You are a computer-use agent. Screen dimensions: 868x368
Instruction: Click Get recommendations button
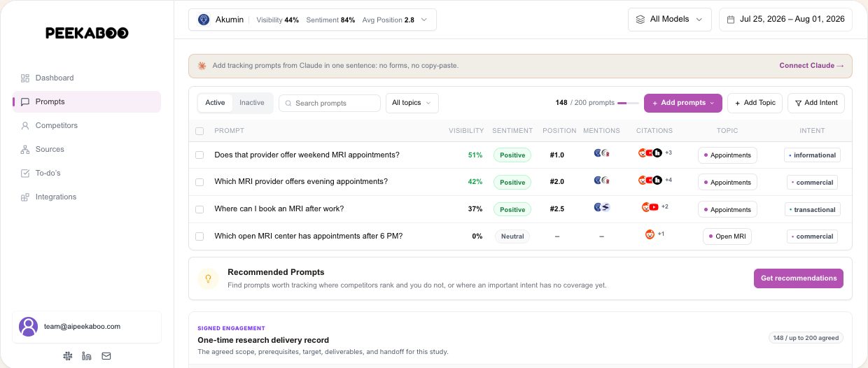pyautogui.click(x=799, y=278)
